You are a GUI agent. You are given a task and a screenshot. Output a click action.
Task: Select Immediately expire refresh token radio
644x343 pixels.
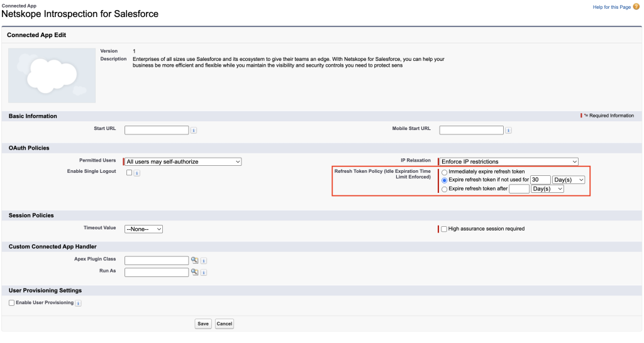(445, 172)
